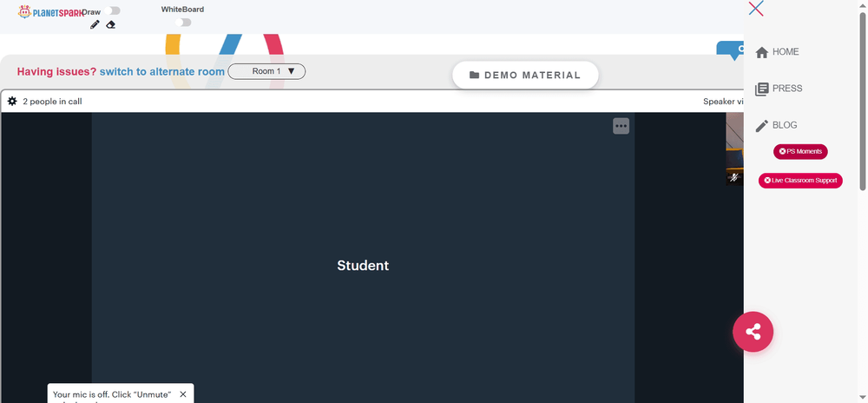Close the side menu with X
Image resolution: width=868 pixels, height=403 pixels.
[756, 9]
